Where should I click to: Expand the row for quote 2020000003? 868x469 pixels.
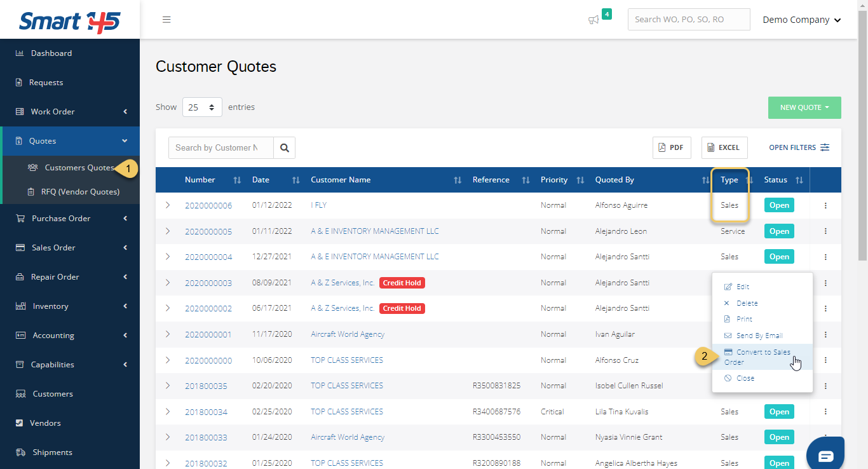(168, 282)
